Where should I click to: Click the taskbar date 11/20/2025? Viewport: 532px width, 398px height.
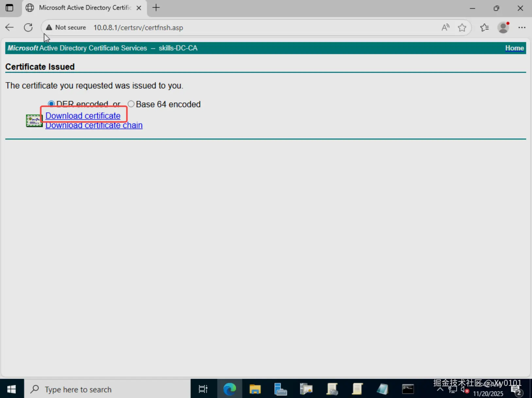[488, 394]
